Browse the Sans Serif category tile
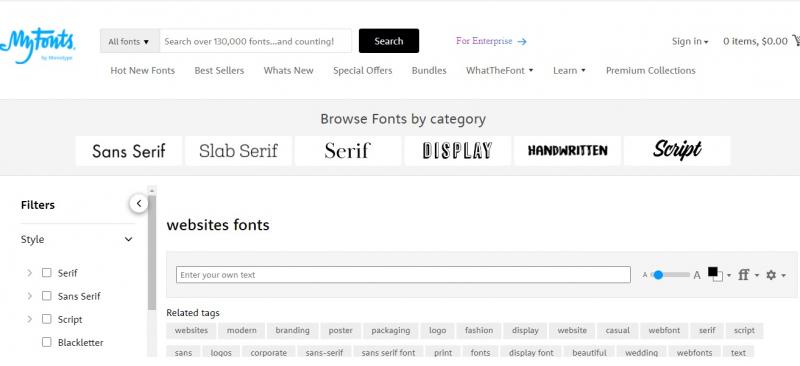Viewport: 800px width, 366px height. point(129,151)
